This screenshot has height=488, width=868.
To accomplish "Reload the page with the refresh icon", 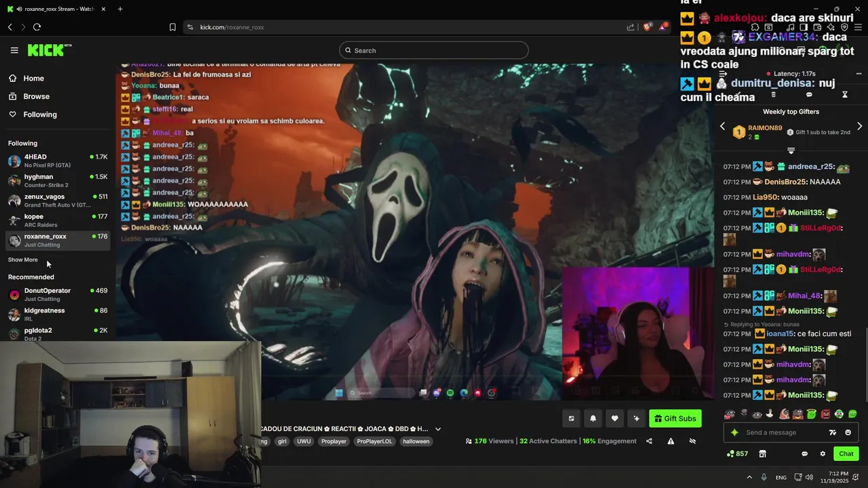I will point(37,27).
